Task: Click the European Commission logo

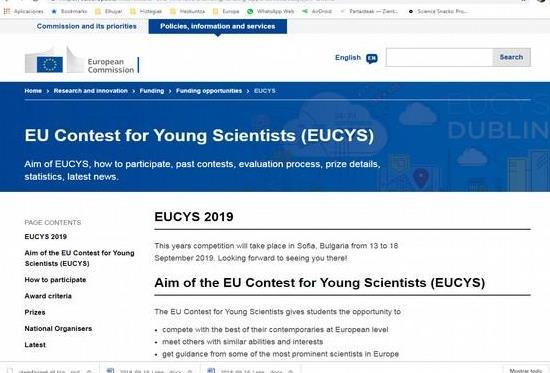Action: pyautogui.click(x=82, y=61)
